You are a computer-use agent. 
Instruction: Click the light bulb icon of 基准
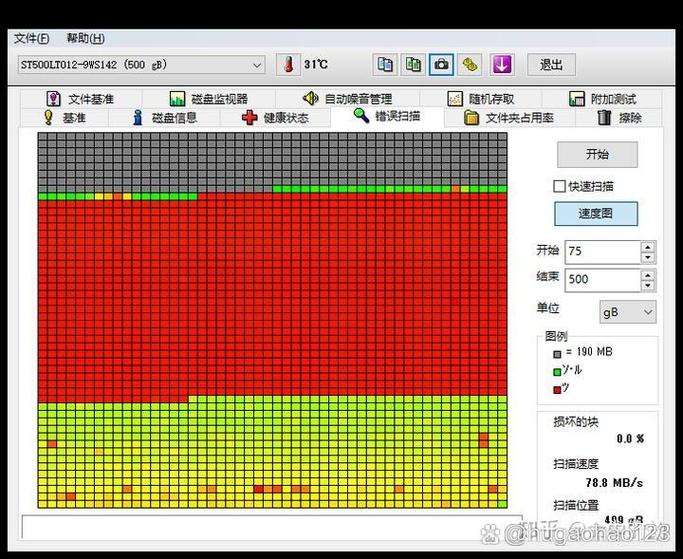(48, 118)
